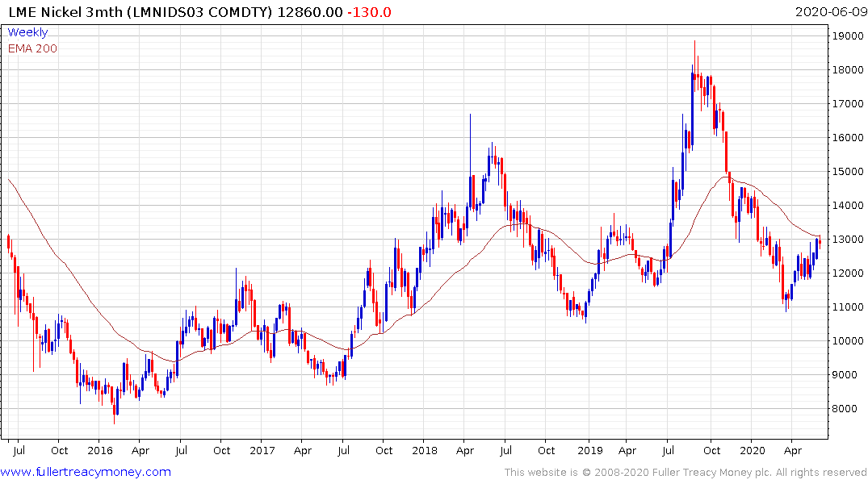The image size is (868, 484).
Task: Click the 2016 x-axis year marker
Action: (100, 451)
